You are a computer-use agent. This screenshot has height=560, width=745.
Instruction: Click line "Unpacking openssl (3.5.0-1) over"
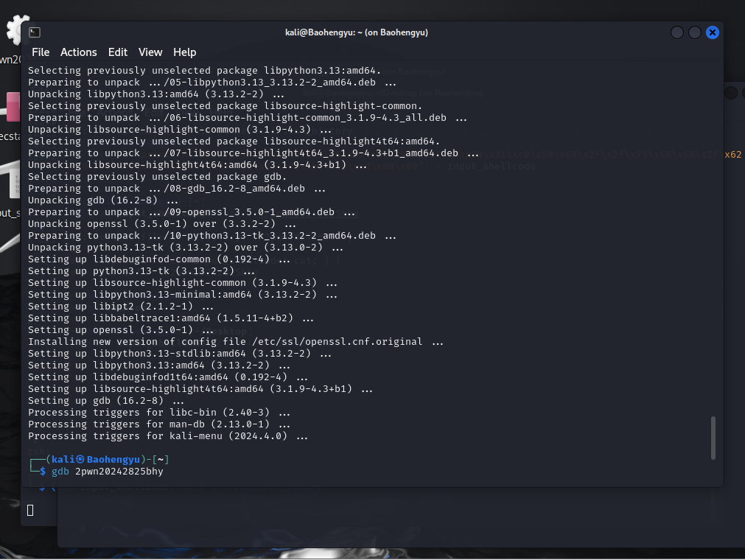click(162, 224)
